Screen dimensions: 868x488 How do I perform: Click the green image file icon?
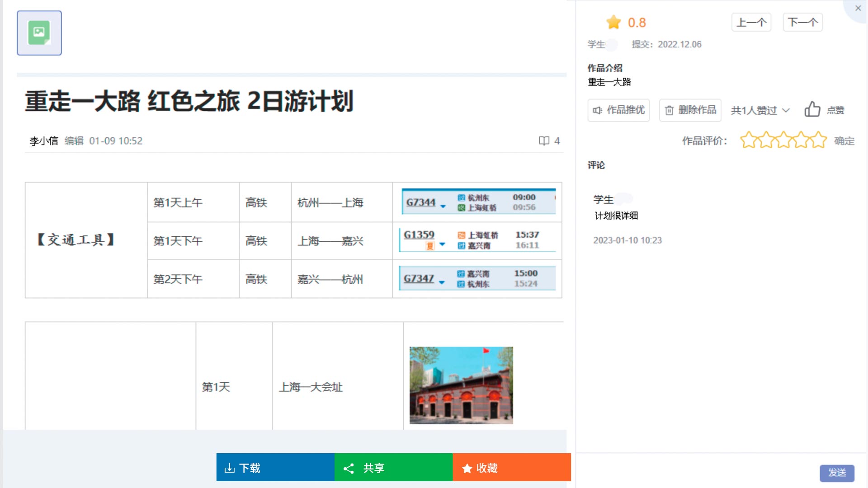(x=39, y=33)
